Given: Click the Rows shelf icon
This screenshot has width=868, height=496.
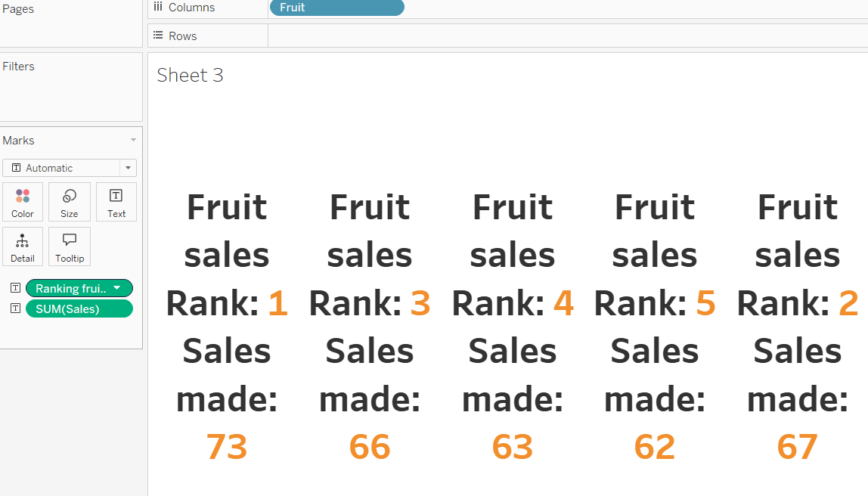Looking at the screenshot, I should (x=158, y=36).
